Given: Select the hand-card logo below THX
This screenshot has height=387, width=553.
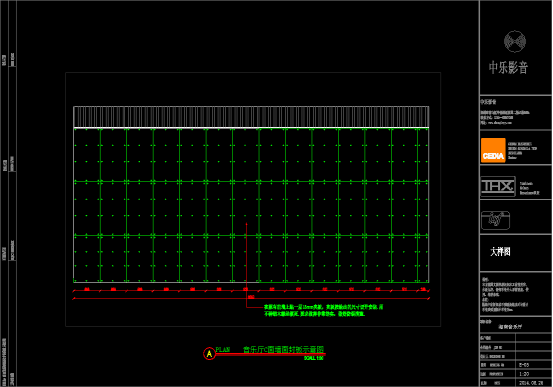Looking at the screenshot, I should [496, 220].
